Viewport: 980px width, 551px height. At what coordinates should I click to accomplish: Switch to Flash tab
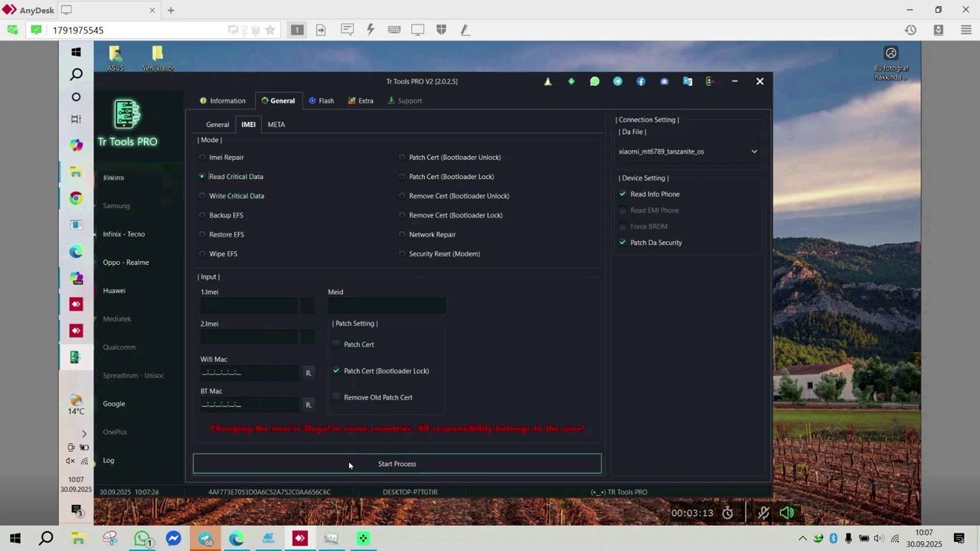(322, 100)
